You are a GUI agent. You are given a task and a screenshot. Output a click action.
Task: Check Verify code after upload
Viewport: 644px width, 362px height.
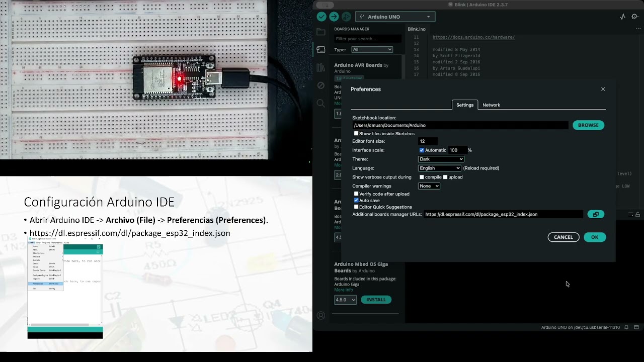pyautogui.click(x=356, y=194)
